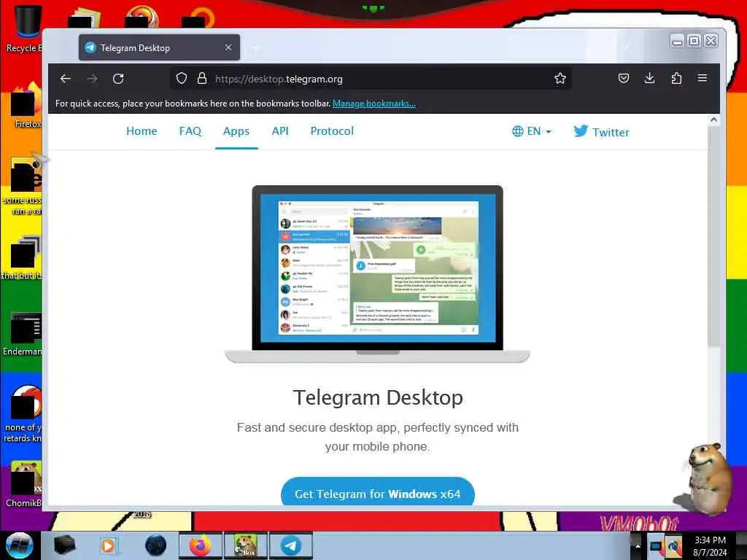This screenshot has width=747, height=560.
Task: Expand the EN language dropdown
Action: click(532, 131)
